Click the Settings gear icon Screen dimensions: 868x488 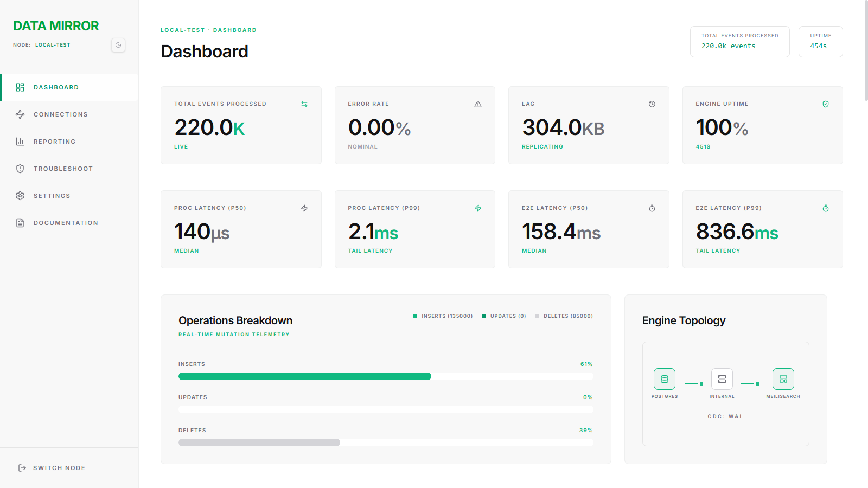coord(20,196)
